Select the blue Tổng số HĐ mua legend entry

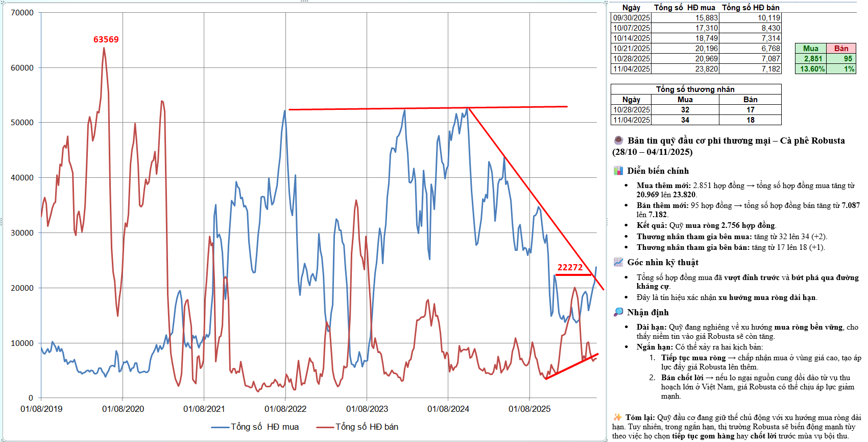(x=255, y=427)
